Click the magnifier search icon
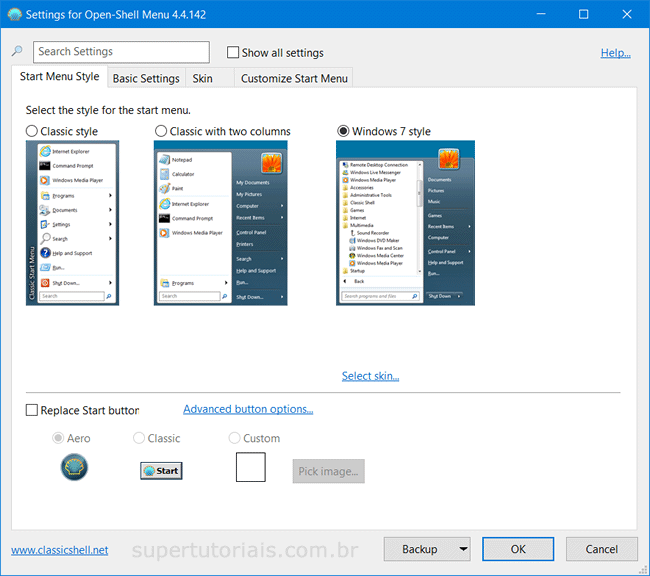Image resolution: width=650 pixels, height=576 pixels. click(x=17, y=52)
